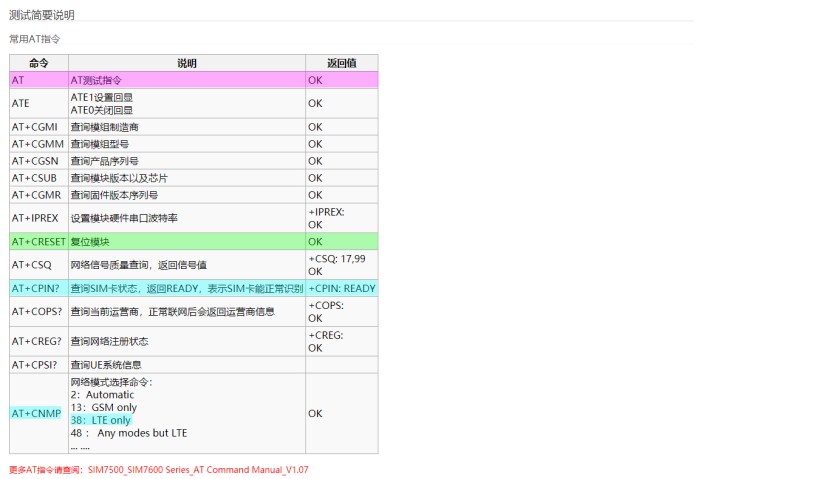The height and width of the screenshot is (479, 829).
Task: Select the highlighted AT+CPIN? command cell
Action: click(x=38, y=288)
